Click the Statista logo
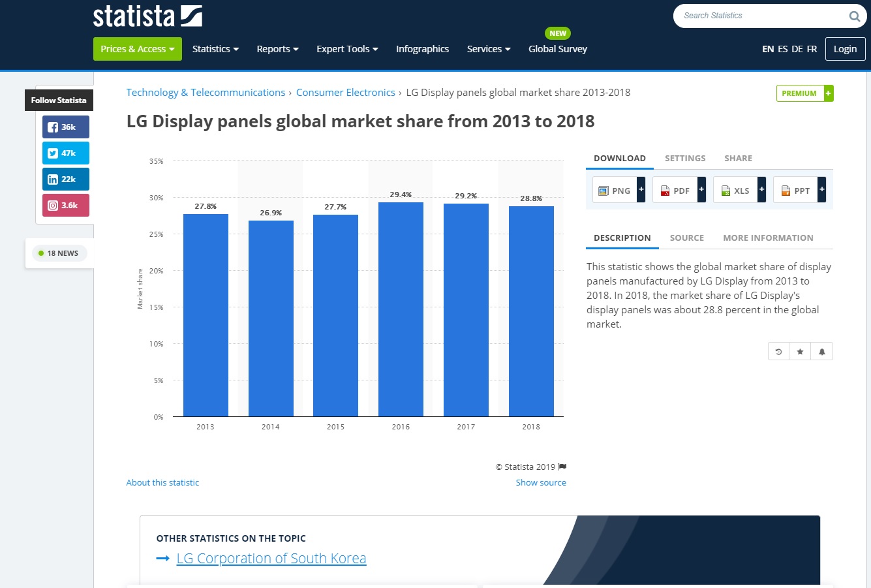 click(x=147, y=16)
